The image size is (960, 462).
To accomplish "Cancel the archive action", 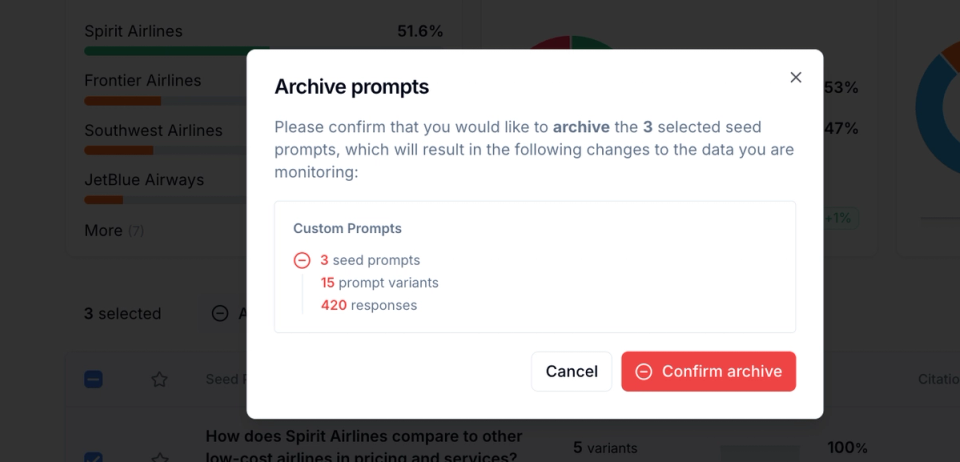I will pos(571,371).
